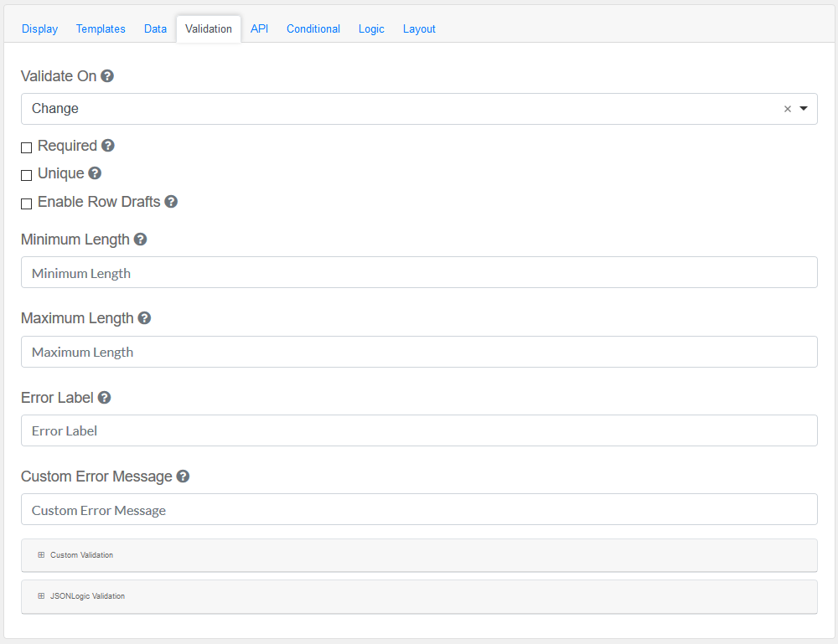The width and height of the screenshot is (838, 644).
Task: Enable the Required checkbox
Action: 27,147
